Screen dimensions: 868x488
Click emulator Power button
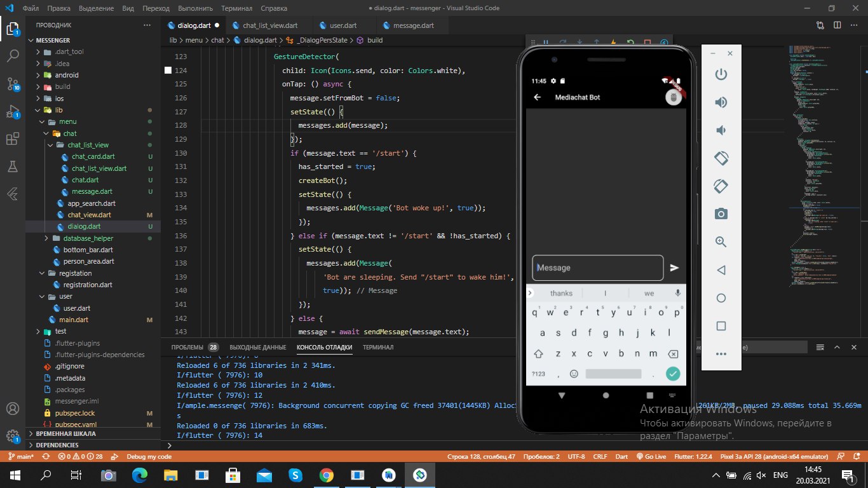(721, 74)
